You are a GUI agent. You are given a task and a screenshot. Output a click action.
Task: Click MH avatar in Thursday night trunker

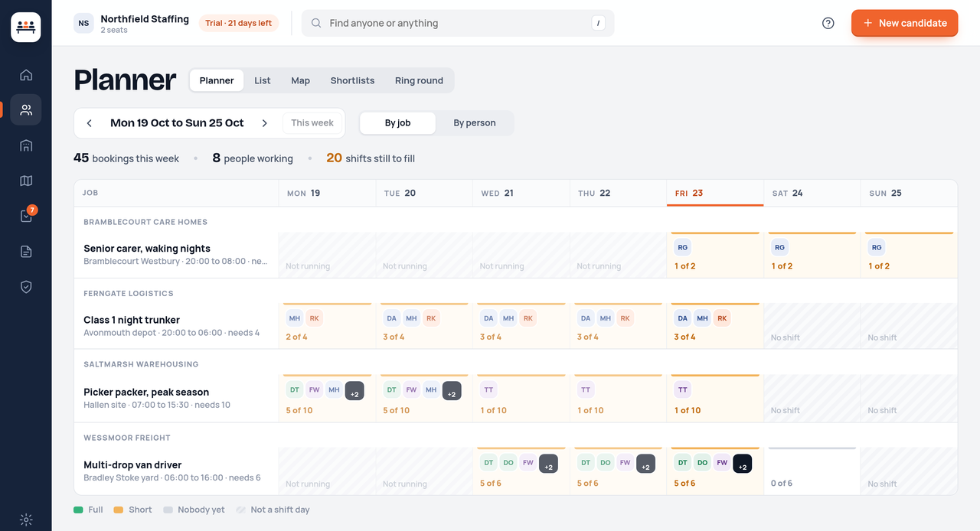tap(606, 318)
